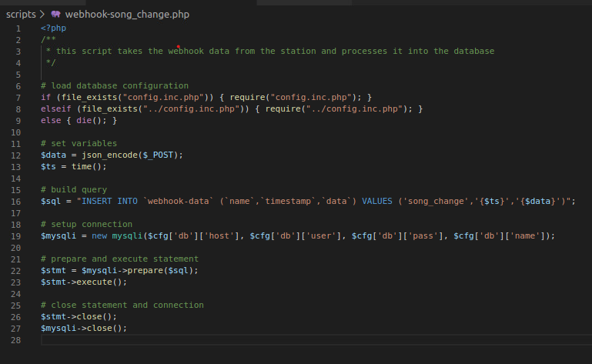Screen dimensions: 592x364
Task: Click 'VALUES' keyword in the SQL string
Action: point(377,202)
